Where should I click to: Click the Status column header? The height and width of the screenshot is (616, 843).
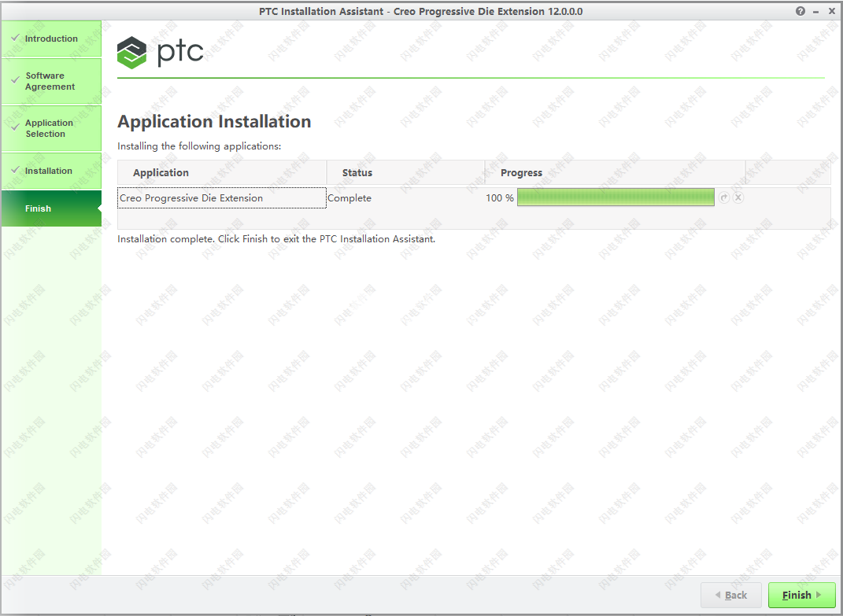pyautogui.click(x=406, y=172)
